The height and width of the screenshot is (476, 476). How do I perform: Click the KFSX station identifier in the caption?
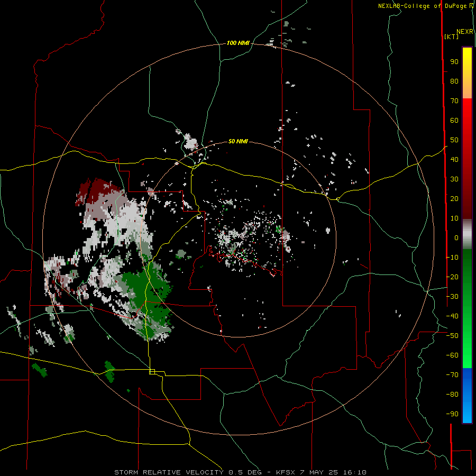click(286, 472)
